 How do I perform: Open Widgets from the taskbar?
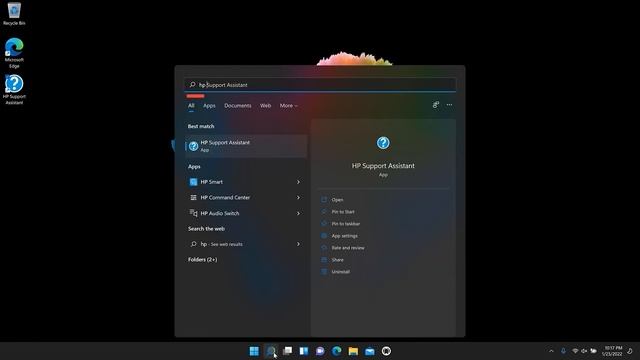[304, 351]
